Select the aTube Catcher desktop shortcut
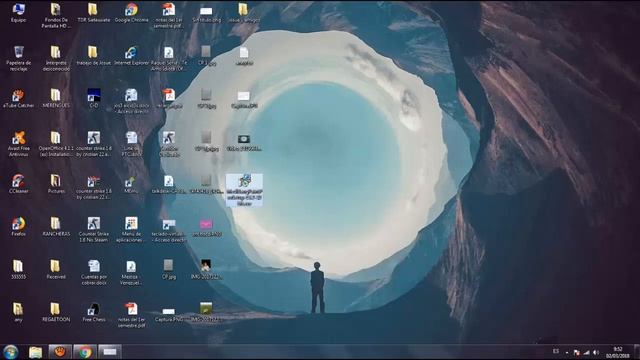 pyautogui.click(x=18, y=98)
